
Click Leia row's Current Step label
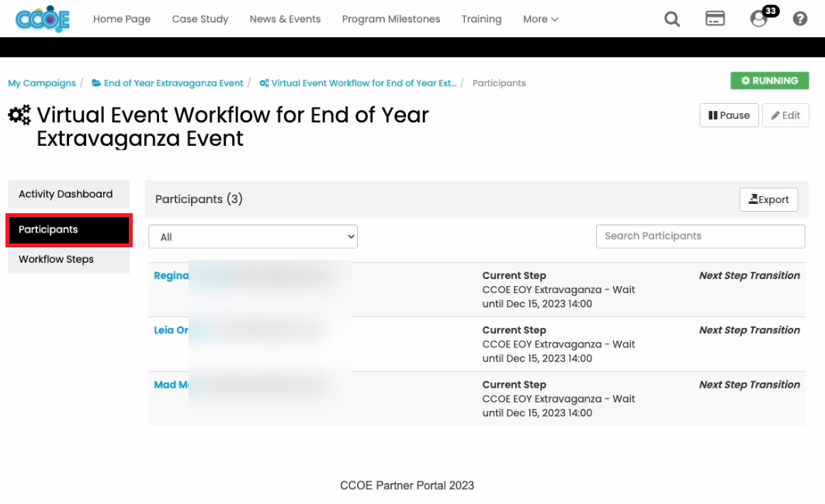coord(514,330)
